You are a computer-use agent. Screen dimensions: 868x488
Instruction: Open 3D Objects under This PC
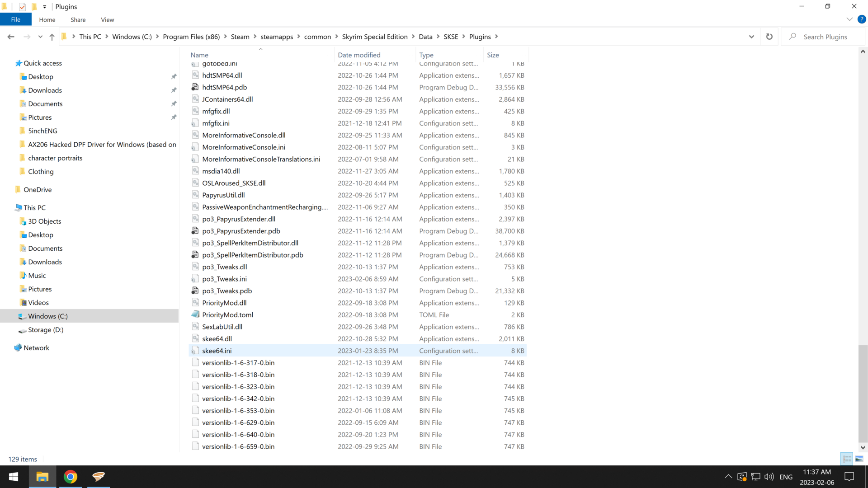point(44,221)
